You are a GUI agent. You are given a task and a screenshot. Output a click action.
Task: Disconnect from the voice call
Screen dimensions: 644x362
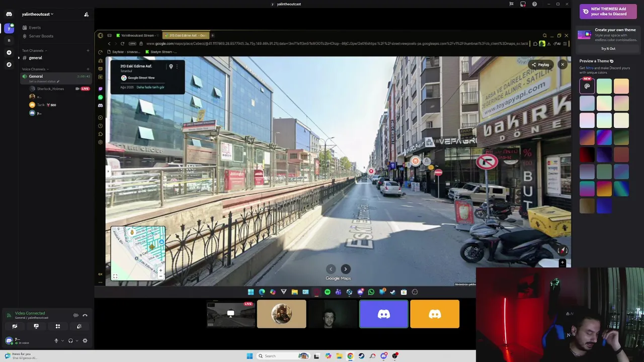[x=85, y=315]
